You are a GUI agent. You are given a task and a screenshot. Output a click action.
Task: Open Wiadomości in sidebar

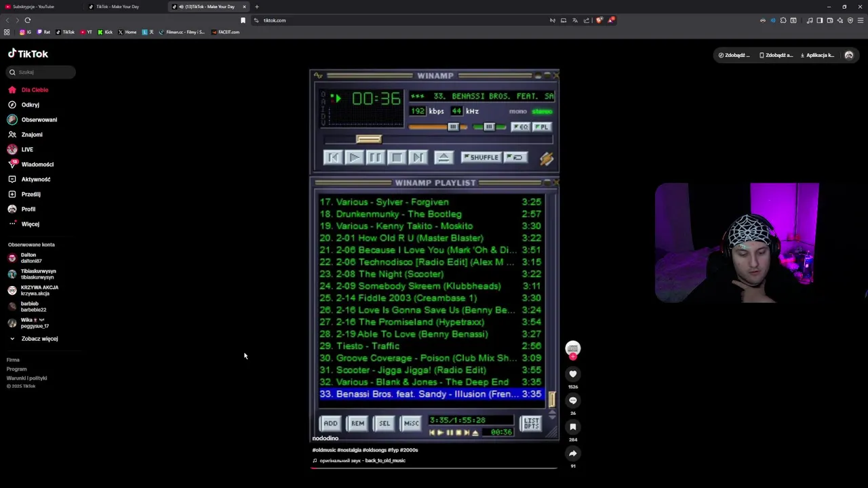31,165
